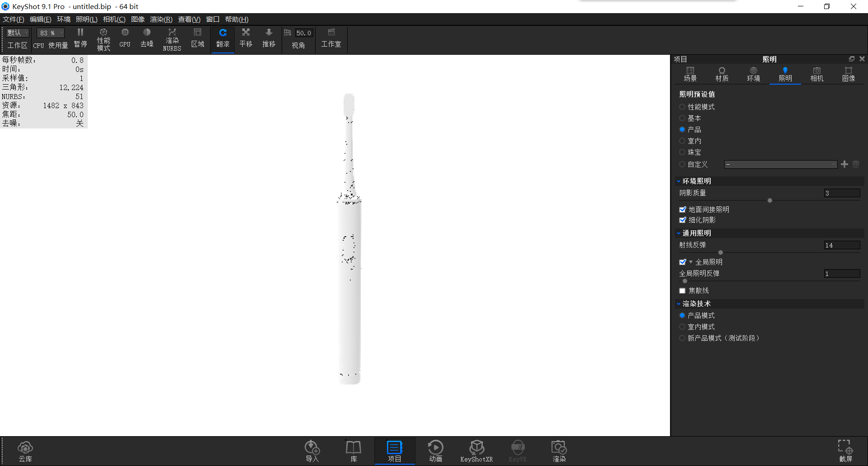Launch KeyShotXR from the bottom toolbar

[476, 450]
